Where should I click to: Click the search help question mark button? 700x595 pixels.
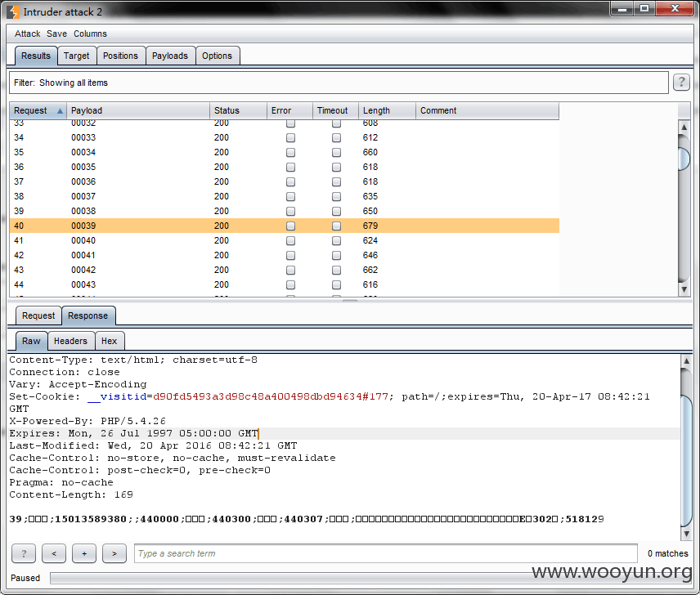24,553
